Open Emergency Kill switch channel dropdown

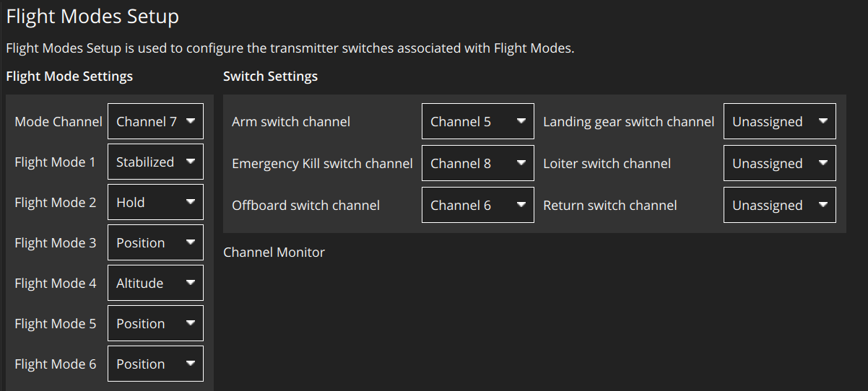[478, 163]
